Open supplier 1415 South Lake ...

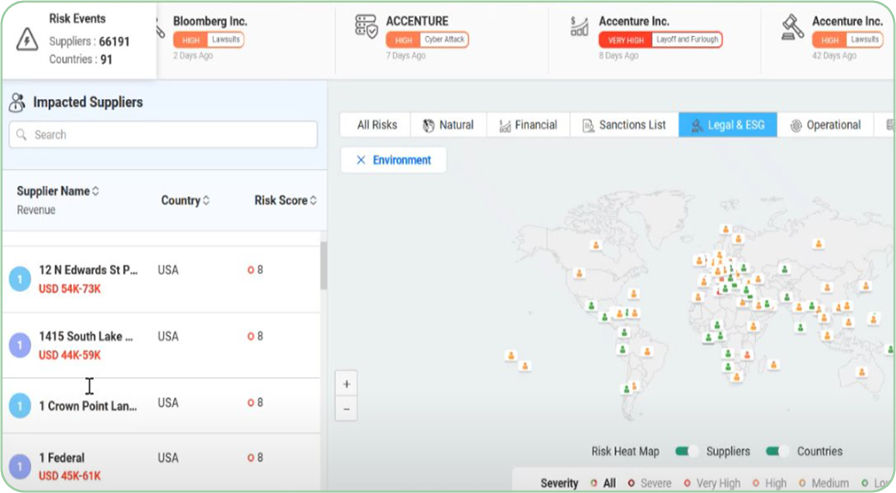point(86,336)
